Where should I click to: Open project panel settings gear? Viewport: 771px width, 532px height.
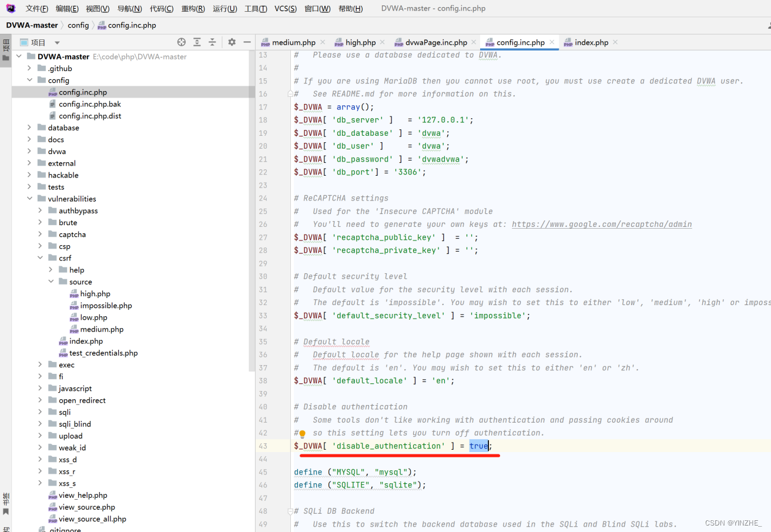[x=232, y=42]
